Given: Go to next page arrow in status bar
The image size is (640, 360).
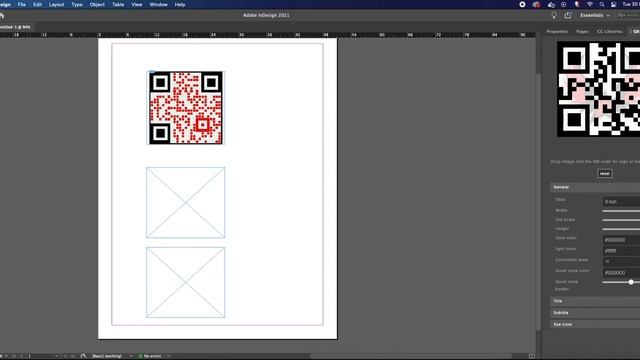Looking at the screenshot, I should (x=65, y=356).
